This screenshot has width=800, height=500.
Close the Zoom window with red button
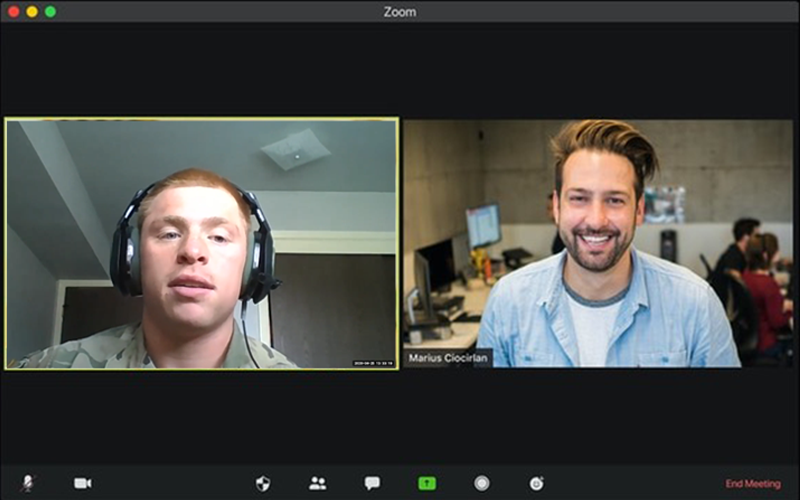(x=14, y=11)
